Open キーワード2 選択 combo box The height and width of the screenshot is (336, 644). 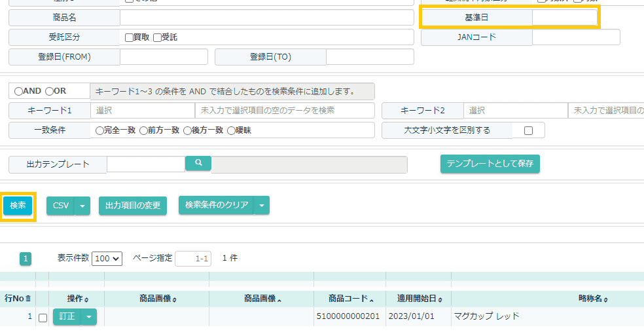pos(516,111)
